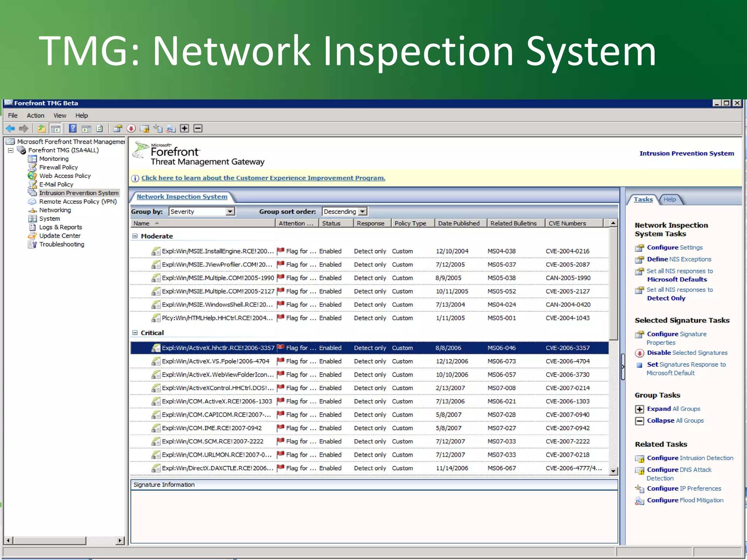Screen dimensions: 747x560
Task: Click the tree pane horizontal scroll right arrow
Action: (x=120, y=541)
